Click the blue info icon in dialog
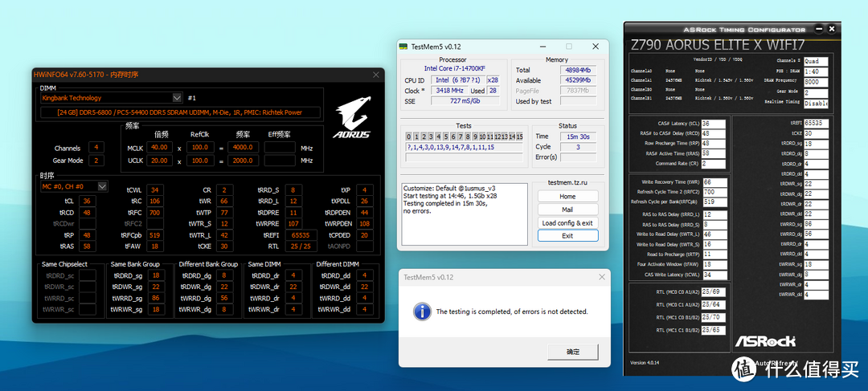The width and height of the screenshot is (868, 391). pyautogui.click(x=422, y=312)
